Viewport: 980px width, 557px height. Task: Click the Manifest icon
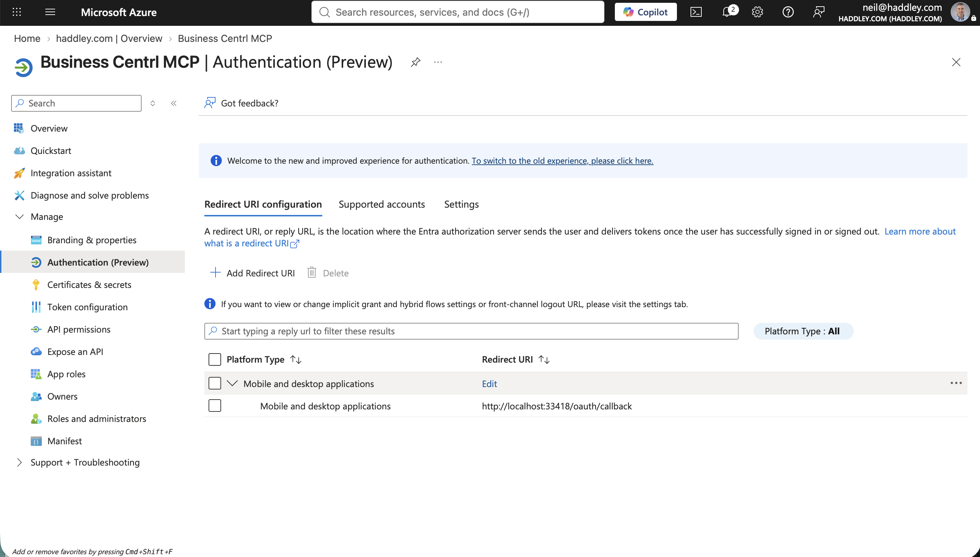coord(36,441)
